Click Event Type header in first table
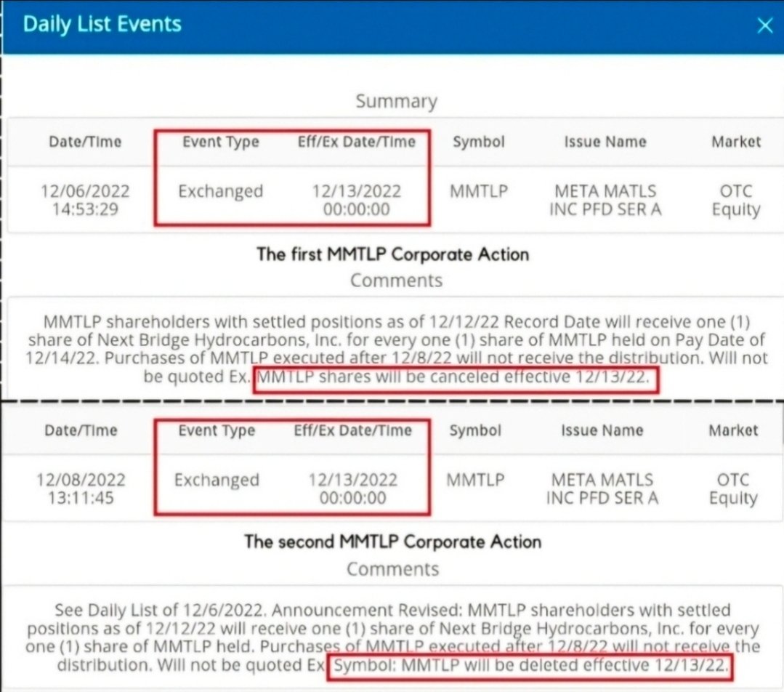 [x=220, y=142]
